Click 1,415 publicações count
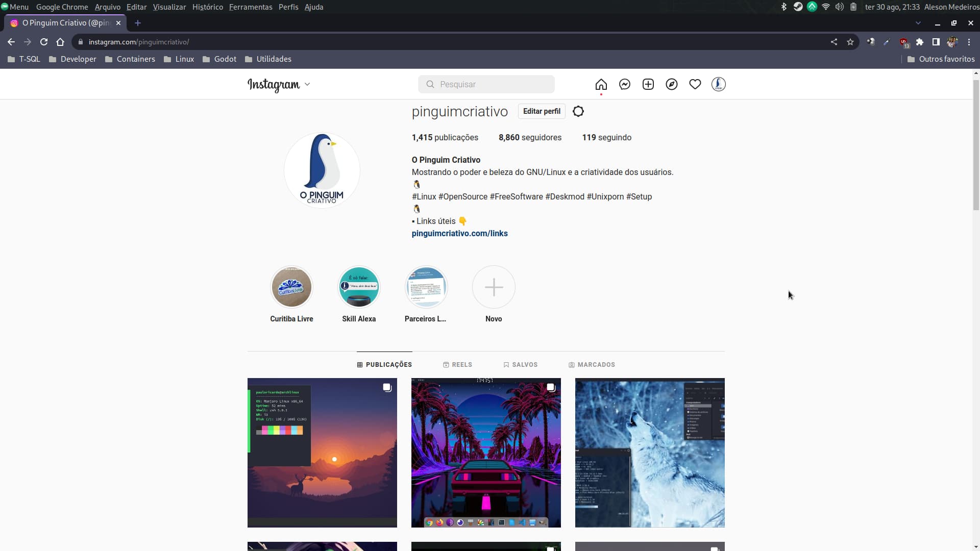980x551 pixels. 445,137
